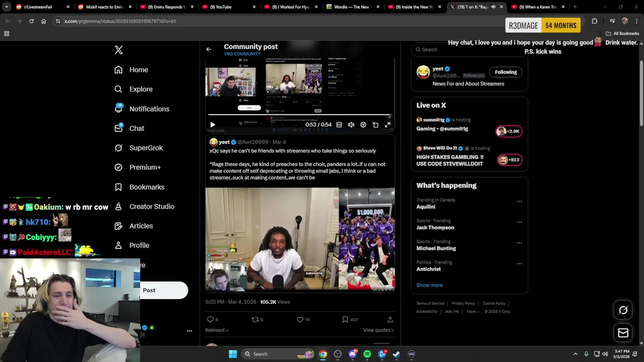
Task: Go to Home in X sidebar
Action: (131, 70)
